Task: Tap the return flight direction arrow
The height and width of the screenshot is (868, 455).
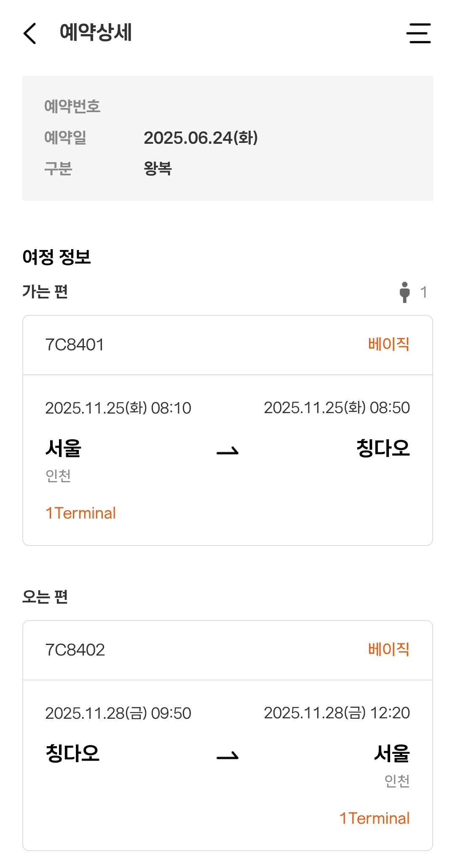Action: [x=227, y=757]
